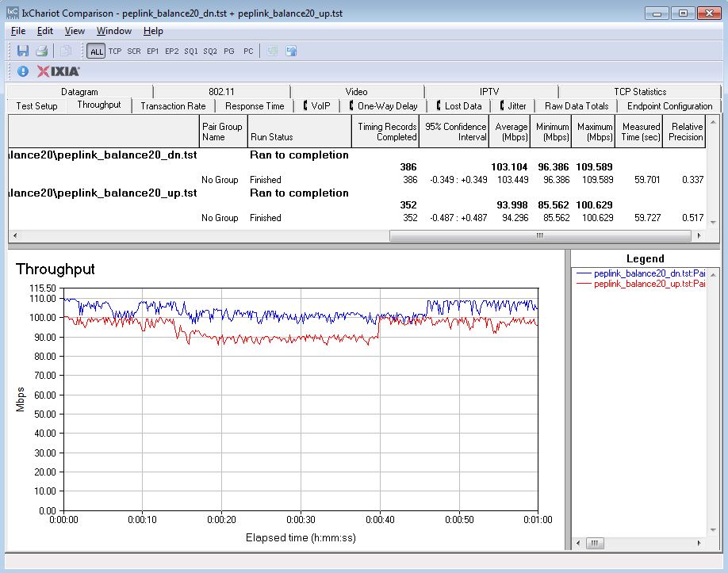The image size is (728, 573).
Task: Click the greyed green grid toolbar icon
Action: pos(273,51)
